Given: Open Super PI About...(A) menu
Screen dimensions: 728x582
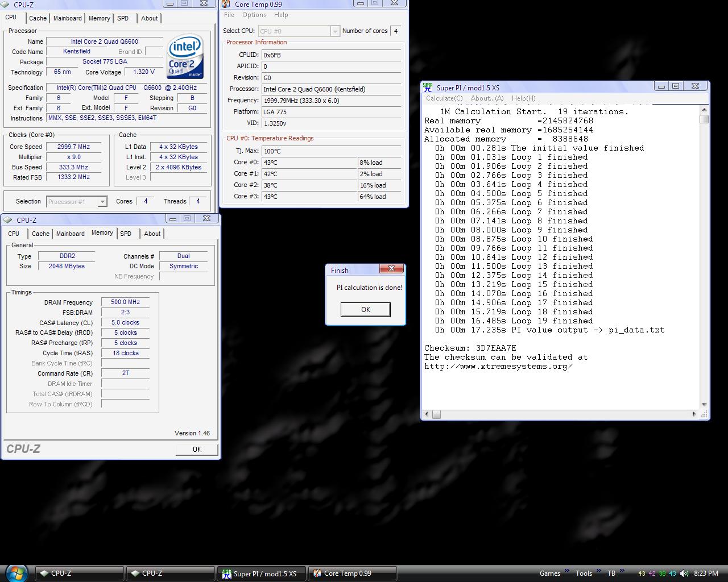Looking at the screenshot, I should coord(487,98).
